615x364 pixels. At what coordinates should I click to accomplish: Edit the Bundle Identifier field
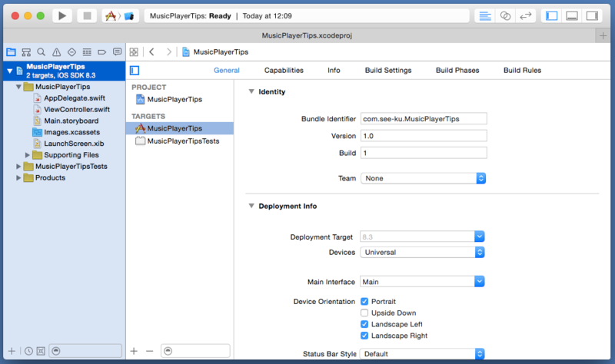(424, 119)
